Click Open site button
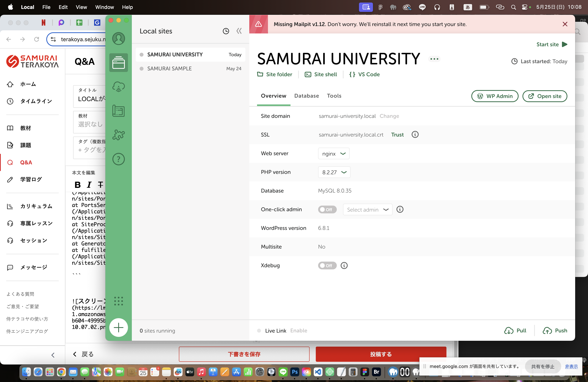Image resolution: width=588 pixels, height=382 pixels. click(x=545, y=96)
